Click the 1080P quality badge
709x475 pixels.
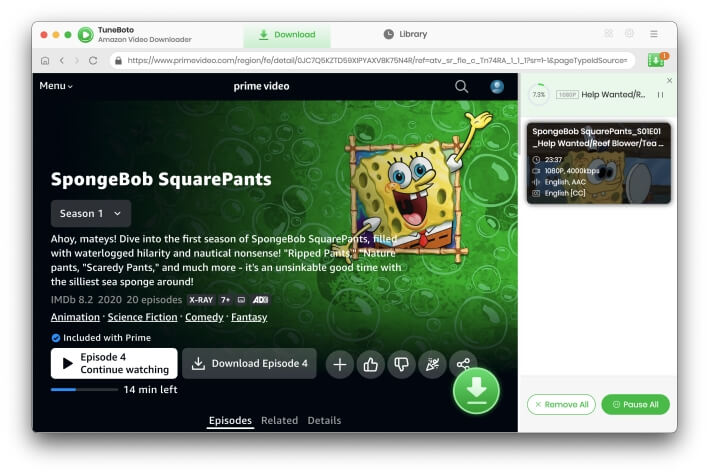[x=567, y=95]
